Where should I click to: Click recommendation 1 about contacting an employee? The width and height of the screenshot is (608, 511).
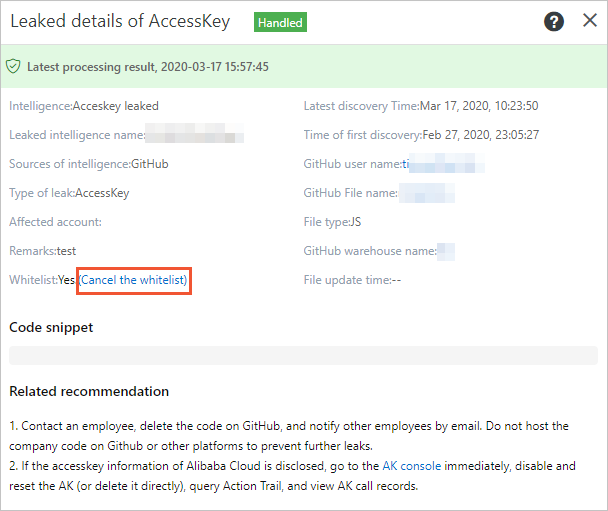click(289, 436)
